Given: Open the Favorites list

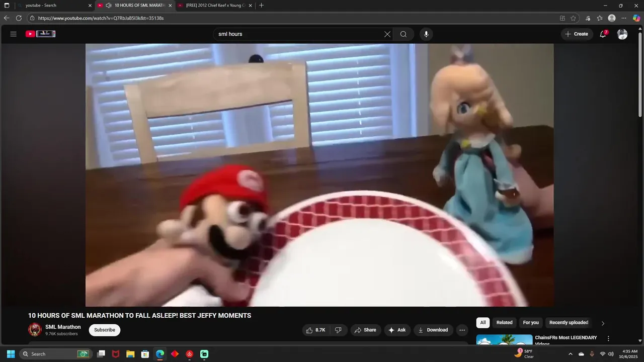Looking at the screenshot, I should click(600, 18).
